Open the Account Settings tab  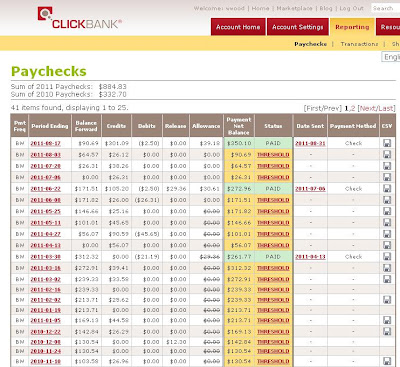[298, 27]
